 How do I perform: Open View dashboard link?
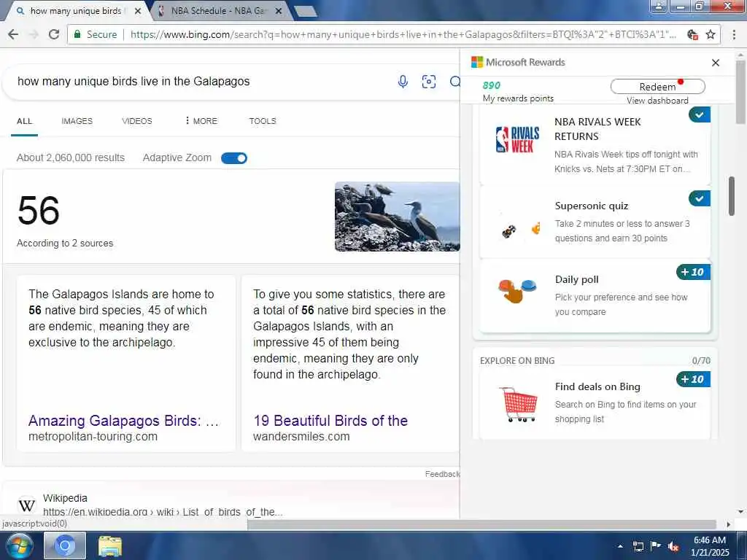click(657, 101)
